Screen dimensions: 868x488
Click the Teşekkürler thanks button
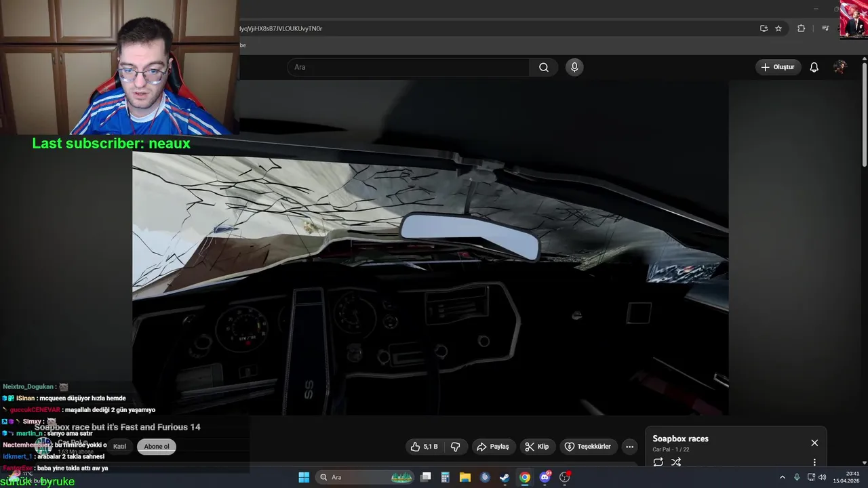click(x=588, y=447)
